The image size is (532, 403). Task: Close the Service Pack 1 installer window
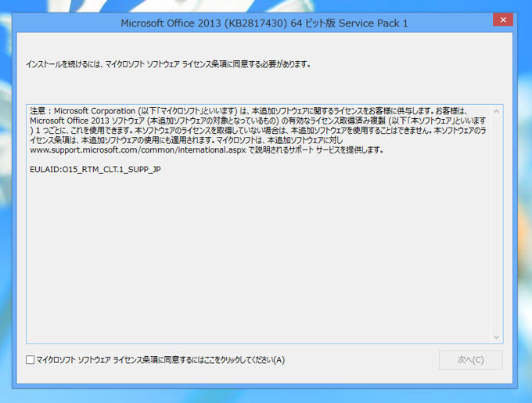[x=503, y=20]
